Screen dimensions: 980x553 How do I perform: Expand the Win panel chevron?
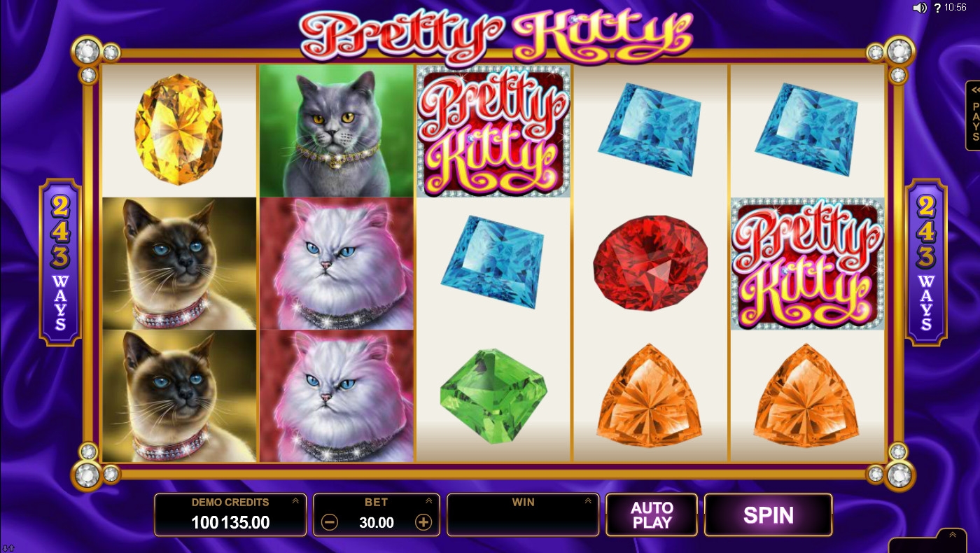coord(587,501)
